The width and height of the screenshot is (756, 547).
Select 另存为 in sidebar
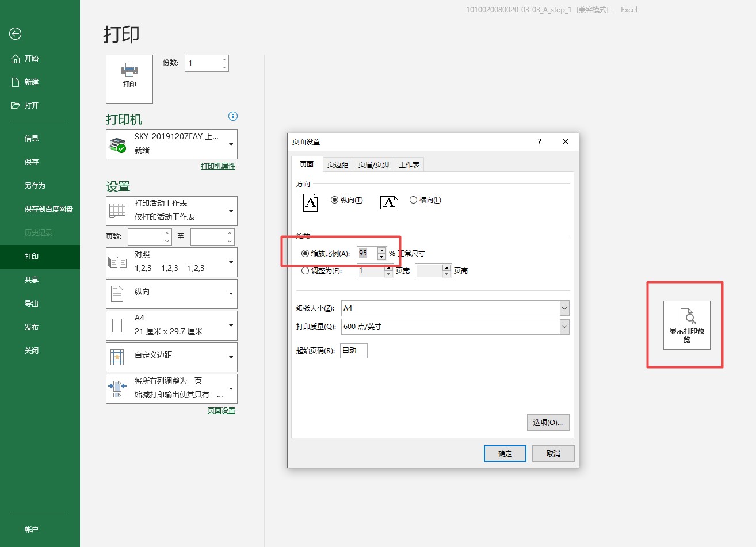click(x=40, y=186)
